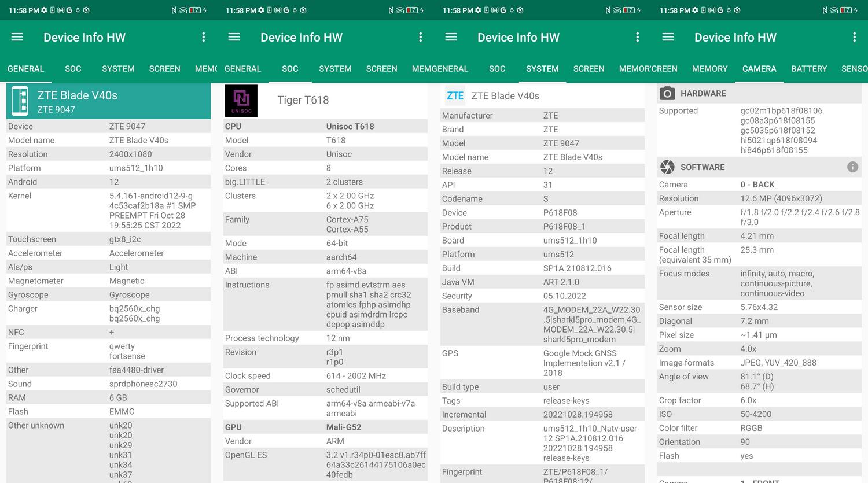Tap Focal length 4.21 mm
Viewport: 868px width, 483px height.
coord(757,236)
